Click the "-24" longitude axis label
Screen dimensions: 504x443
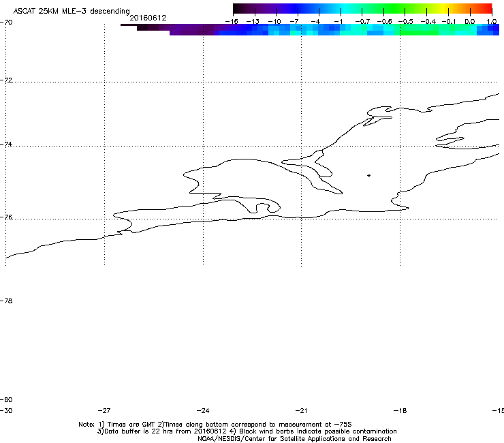tap(203, 411)
